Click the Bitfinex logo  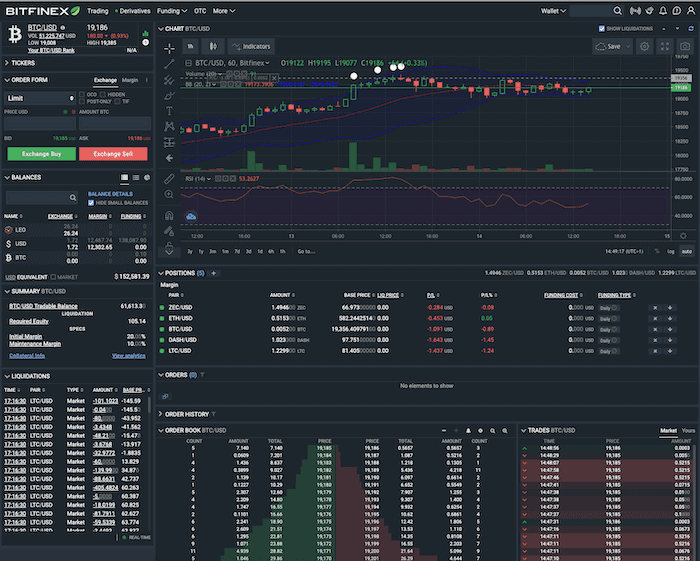[42, 11]
